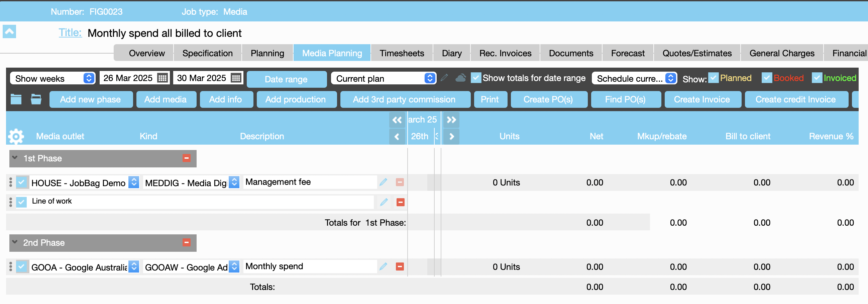
Task: Click the Management fee description field
Action: 310,182
